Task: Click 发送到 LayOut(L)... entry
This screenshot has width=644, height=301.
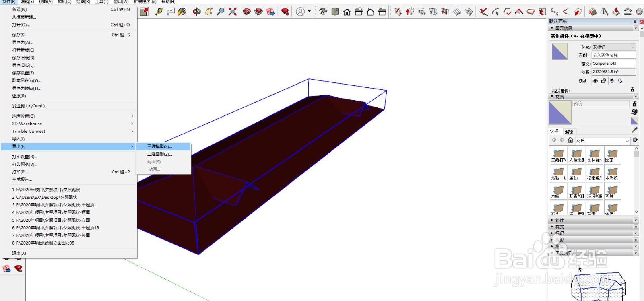Action: 68,106
